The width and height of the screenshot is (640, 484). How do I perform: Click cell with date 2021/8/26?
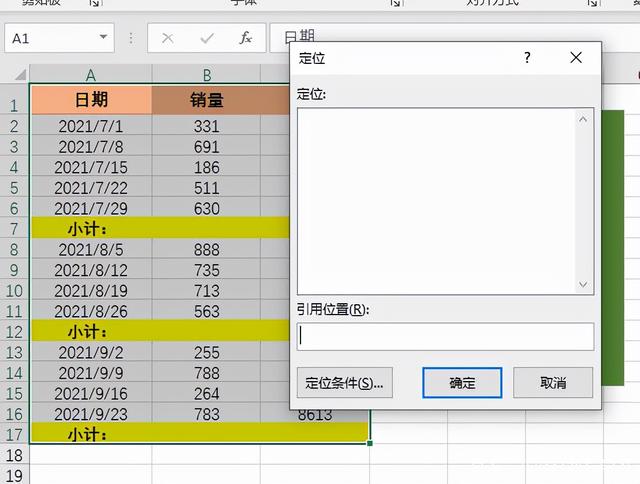tap(91, 311)
